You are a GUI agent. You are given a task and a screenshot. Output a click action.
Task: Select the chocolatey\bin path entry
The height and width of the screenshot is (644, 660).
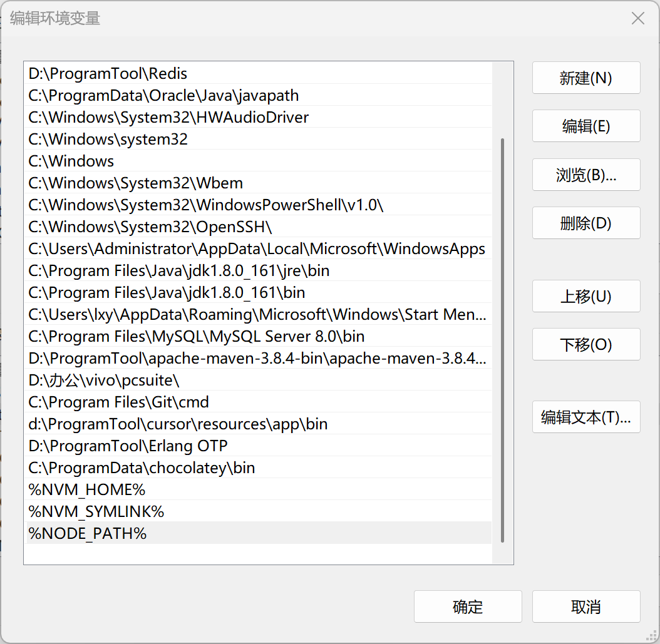click(x=259, y=468)
